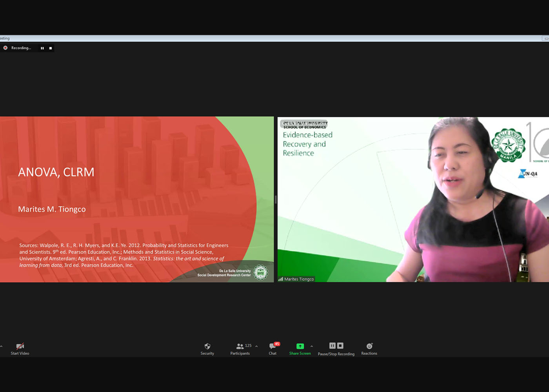Click the Security text label
Image resolution: width=549 pixels, height=392 pixels.
pos(207,354)
